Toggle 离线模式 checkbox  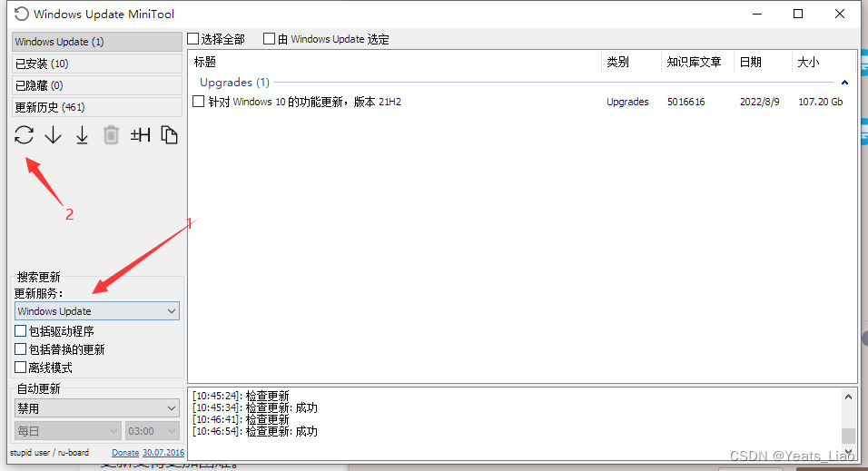[x=21, y=368]
